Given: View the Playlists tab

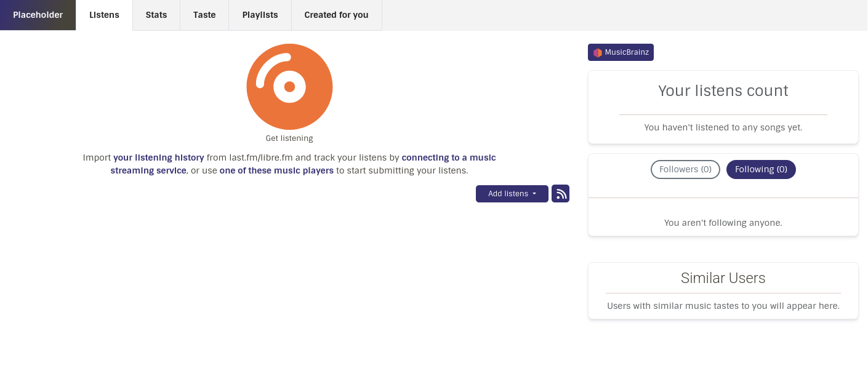Looking at the screenshot, I should 260,15.
